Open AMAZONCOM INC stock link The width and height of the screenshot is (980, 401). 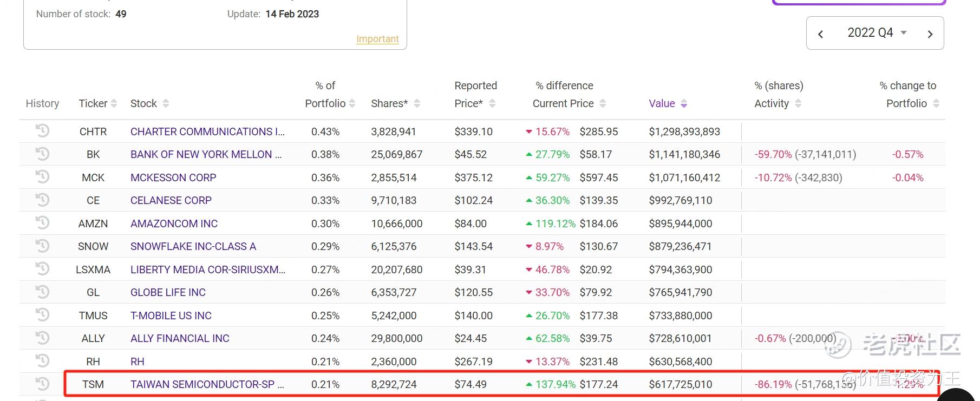(x=174, y=223)
